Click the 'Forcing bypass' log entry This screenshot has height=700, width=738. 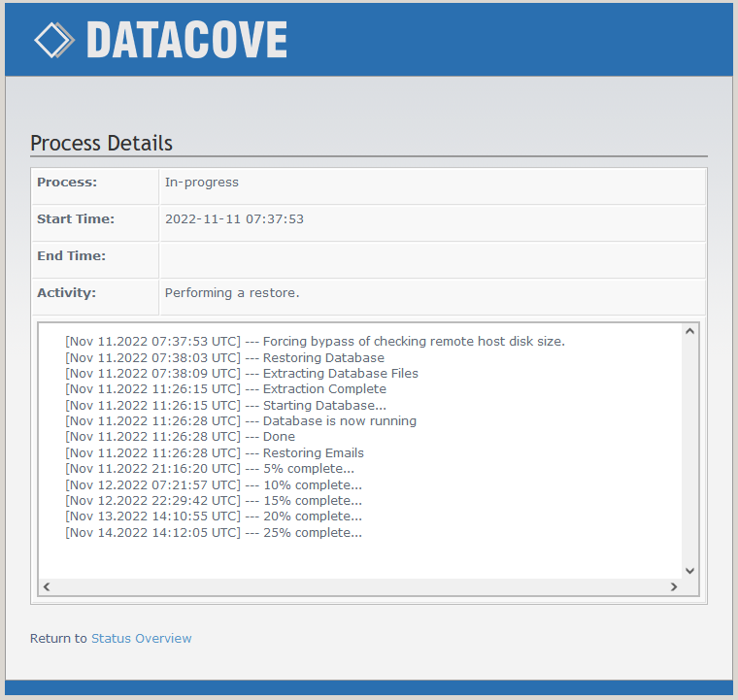point(315,341)
